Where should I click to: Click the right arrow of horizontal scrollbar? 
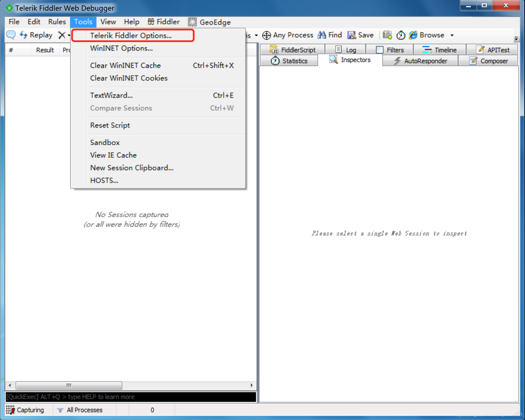click(x=252, y=385)
